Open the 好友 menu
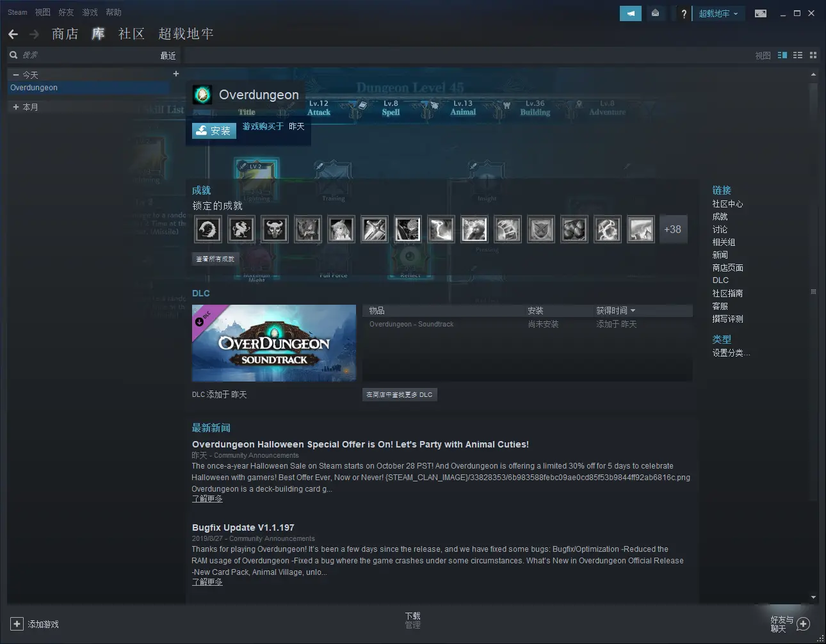 66,12
